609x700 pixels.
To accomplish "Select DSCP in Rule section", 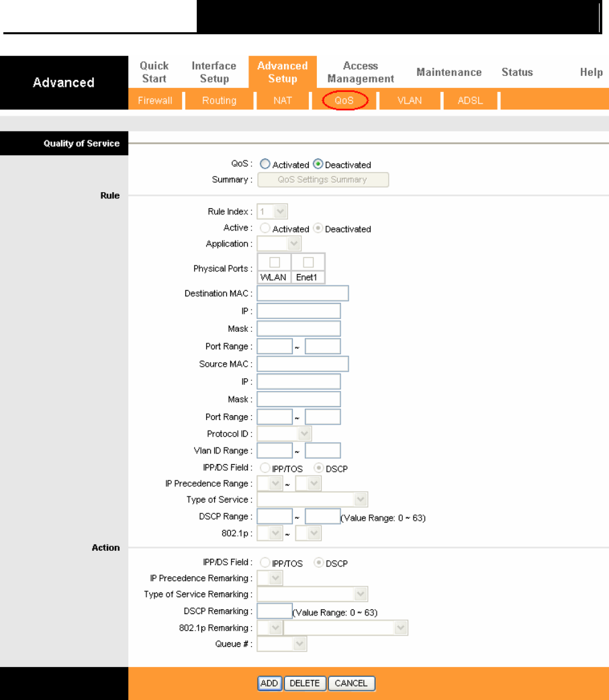I will [x=318, y=468].
